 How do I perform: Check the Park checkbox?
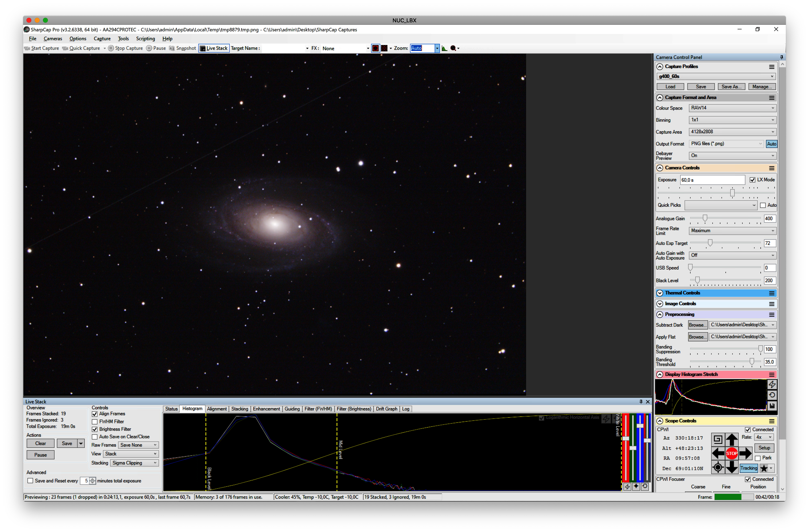[x=758, y=458]
